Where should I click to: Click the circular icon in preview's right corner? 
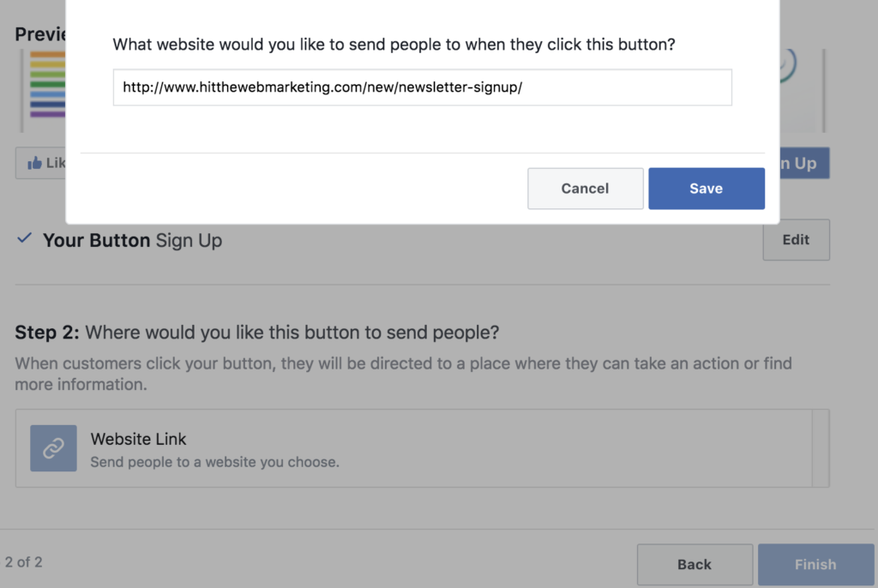click(x=788, y=65)
